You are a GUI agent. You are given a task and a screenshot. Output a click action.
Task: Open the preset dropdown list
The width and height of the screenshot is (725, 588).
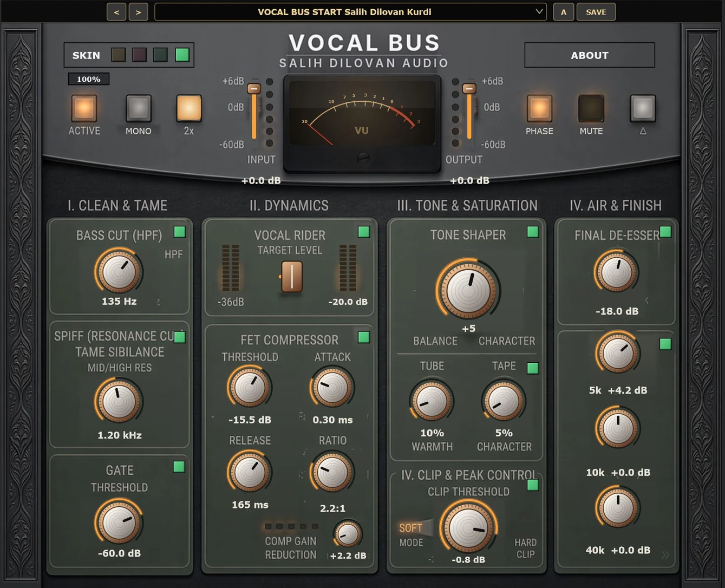pyautogui.click(x=350, y=12)
